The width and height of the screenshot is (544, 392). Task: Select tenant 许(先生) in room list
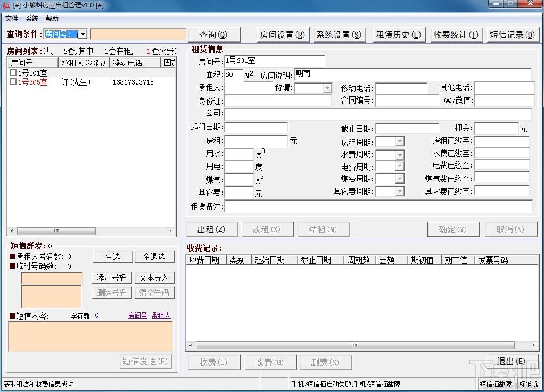coord(76,82)
